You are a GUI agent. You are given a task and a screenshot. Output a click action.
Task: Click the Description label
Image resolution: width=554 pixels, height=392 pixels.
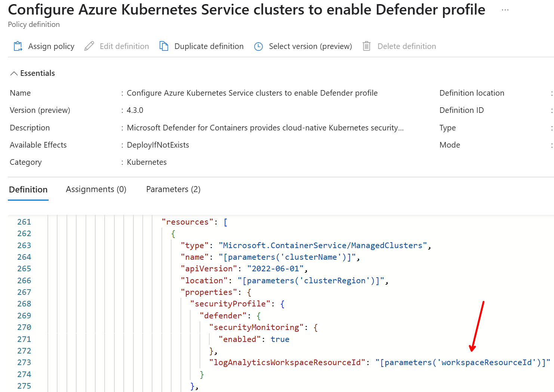coord(30,128)
